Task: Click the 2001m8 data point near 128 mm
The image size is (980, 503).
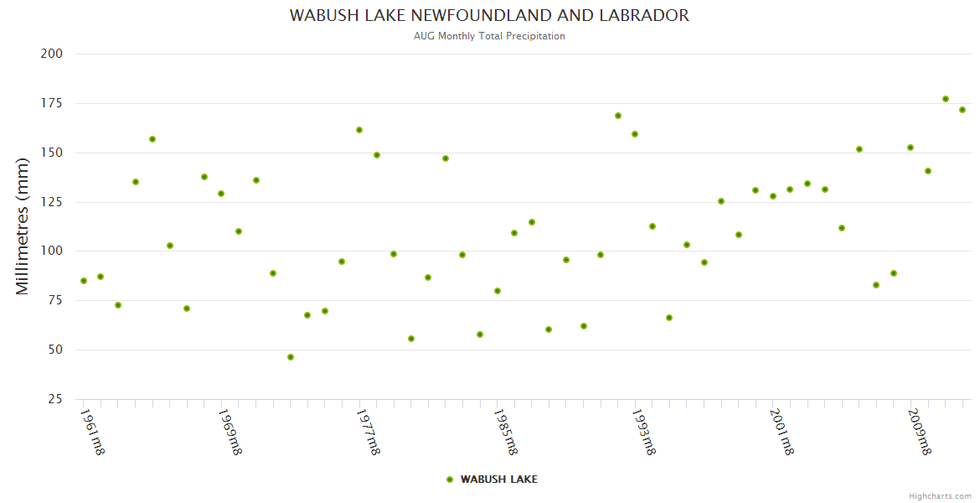Action: click(x=773, y=196)
